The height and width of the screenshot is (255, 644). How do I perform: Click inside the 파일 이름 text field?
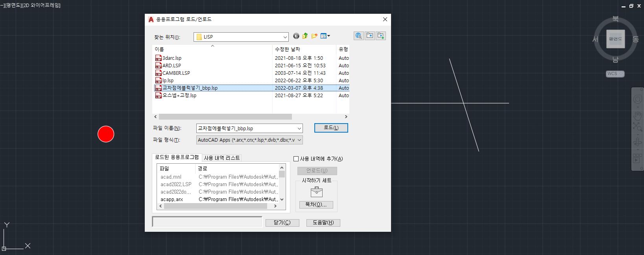[246, 129]
